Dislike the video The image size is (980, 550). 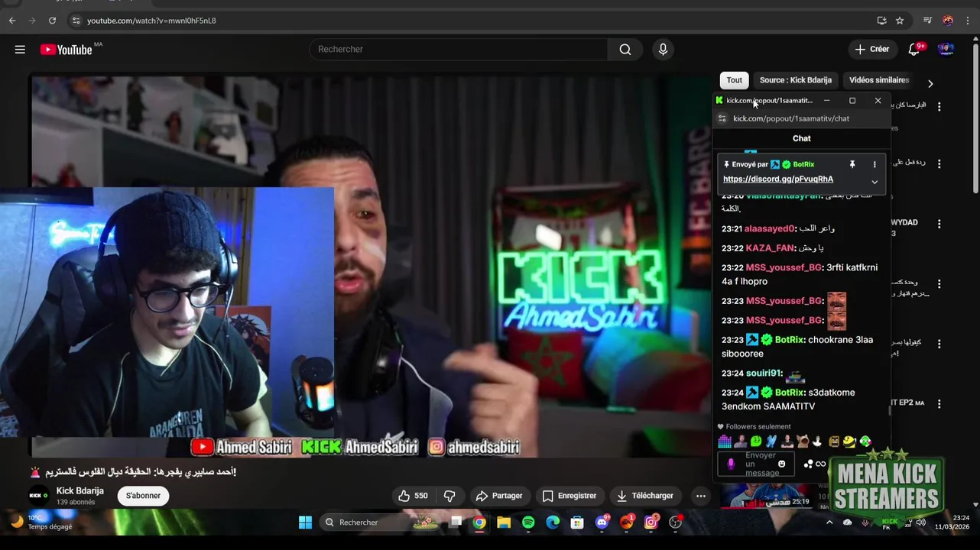[x=449, y=496]
